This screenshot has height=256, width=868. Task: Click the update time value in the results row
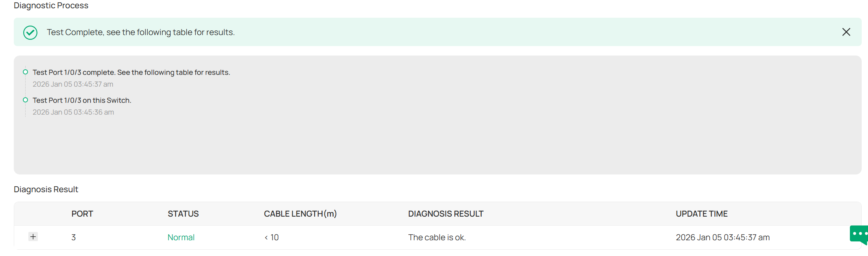pos(723,237)
